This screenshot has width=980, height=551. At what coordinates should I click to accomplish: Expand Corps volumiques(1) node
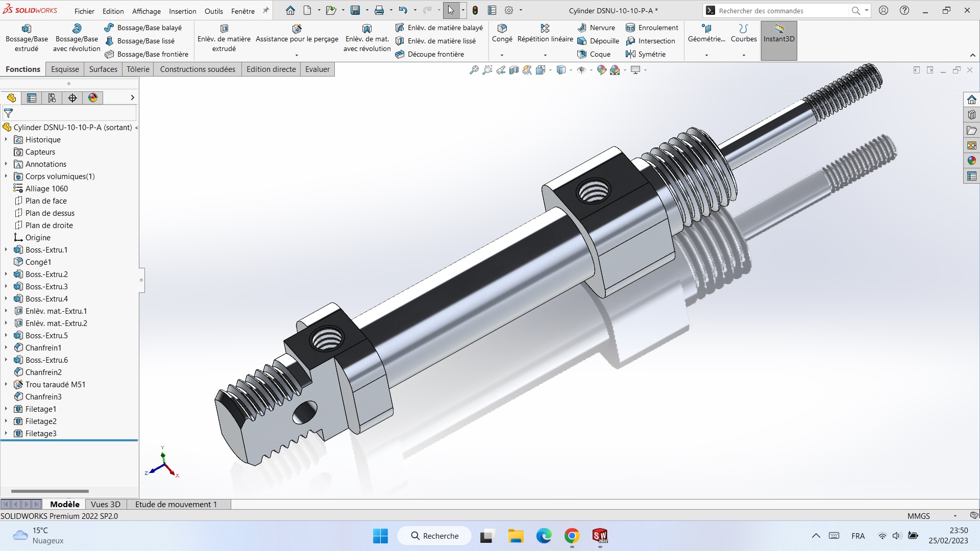pos(6,177)
